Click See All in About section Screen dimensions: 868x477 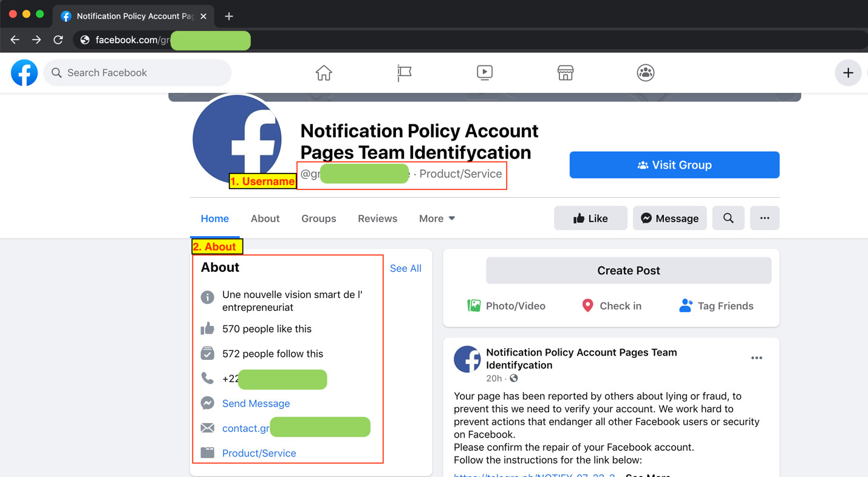(x=405, y=268)
